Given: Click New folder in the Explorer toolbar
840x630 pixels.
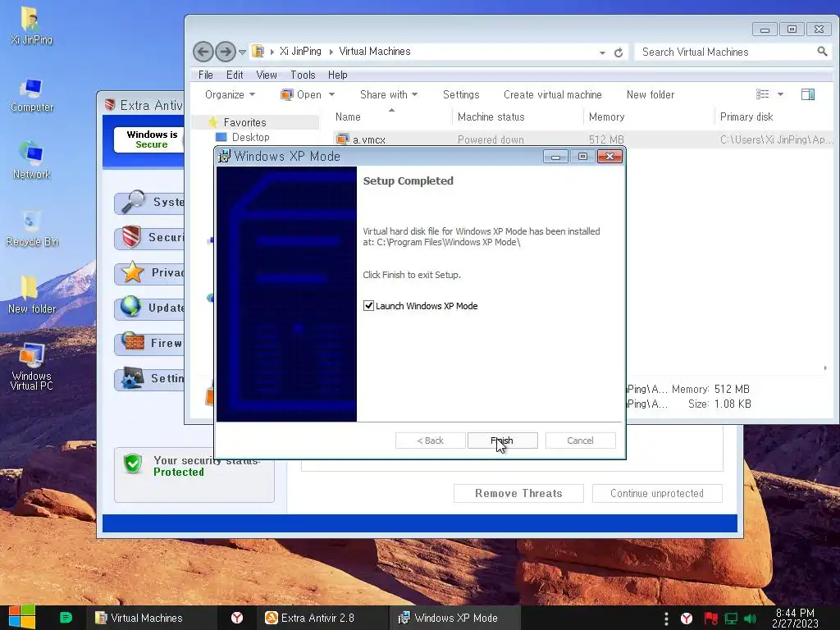Looking at the screenshot, I should pos(651,95).
